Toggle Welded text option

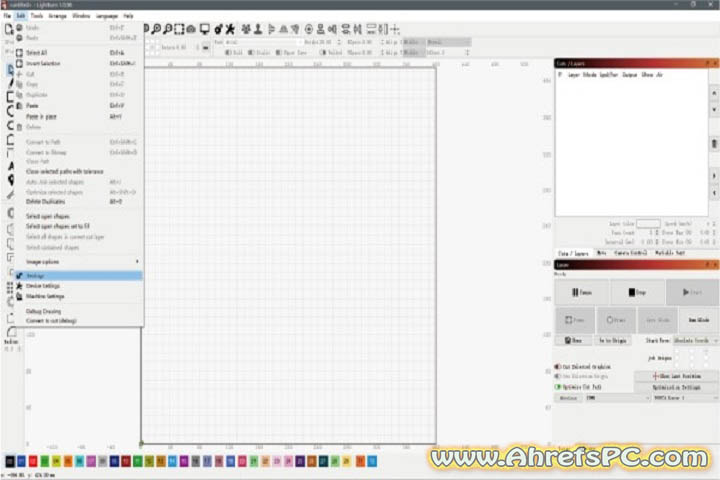[x=323, y=53]
